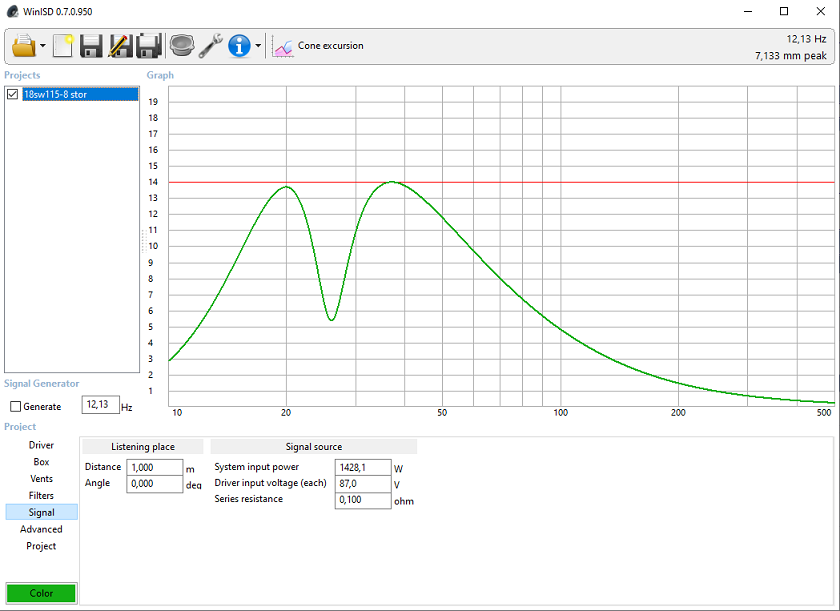Switch to the Advanced tab
Image resolution: width=840 pixels, height=611 pixels.
tap(41, 529)
